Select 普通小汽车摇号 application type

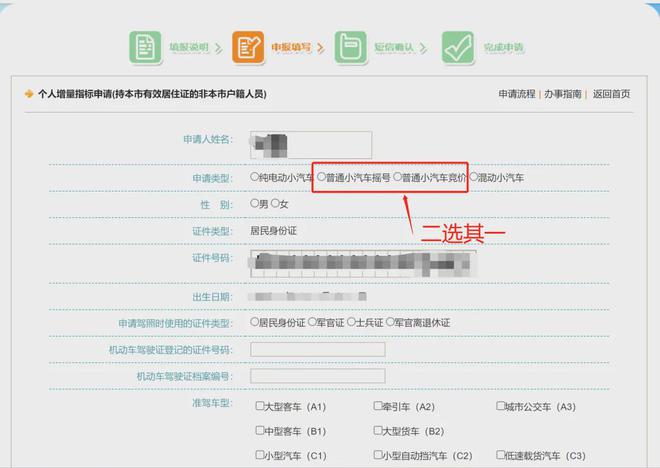[x=322, y=177]
